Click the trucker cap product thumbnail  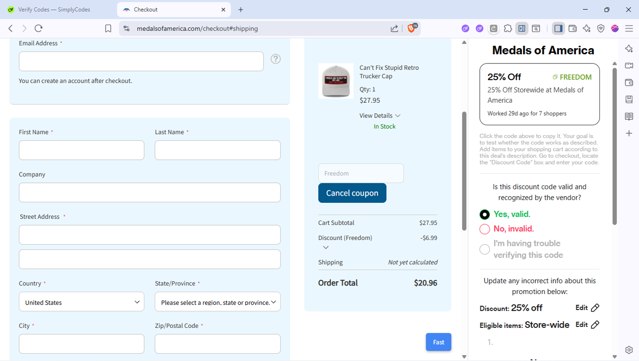[x=336, y=81]
